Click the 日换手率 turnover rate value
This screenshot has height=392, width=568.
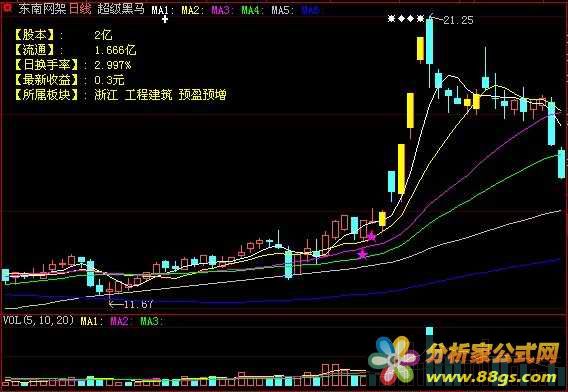pos(113,65)
